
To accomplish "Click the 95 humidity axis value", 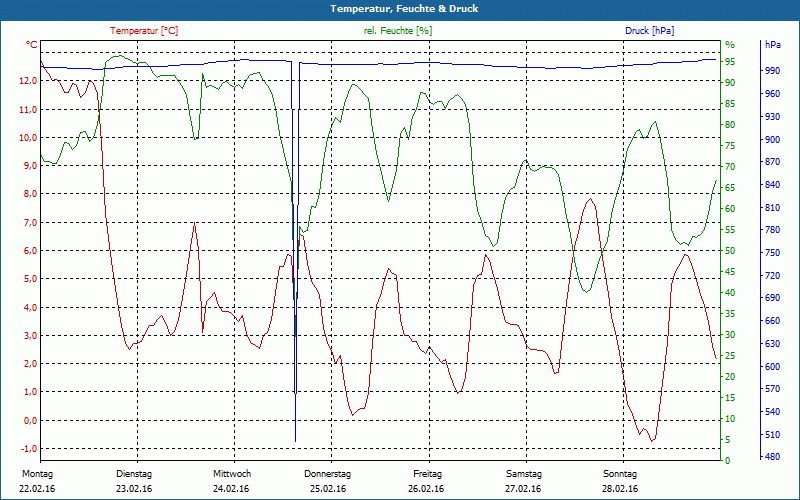I will pyautogui.click(x=730, y=62).
